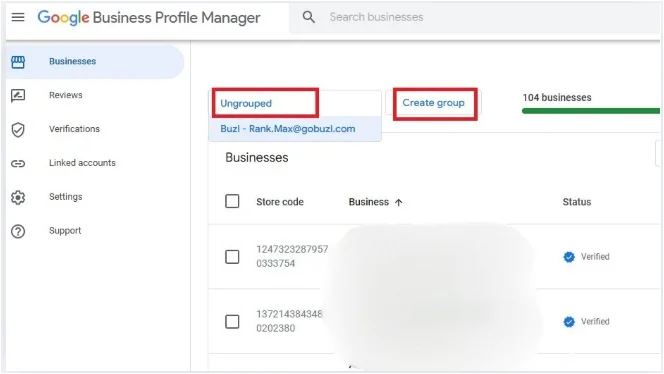
Task: Click verified badge icon for store 137214384348
Action: pyautogui.click(x=569, y=321)
